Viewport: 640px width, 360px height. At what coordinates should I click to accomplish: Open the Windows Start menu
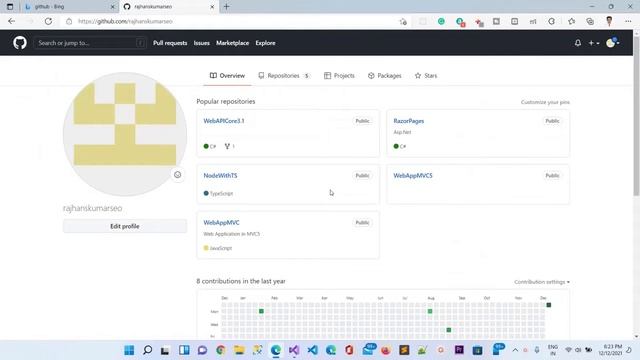129,350
